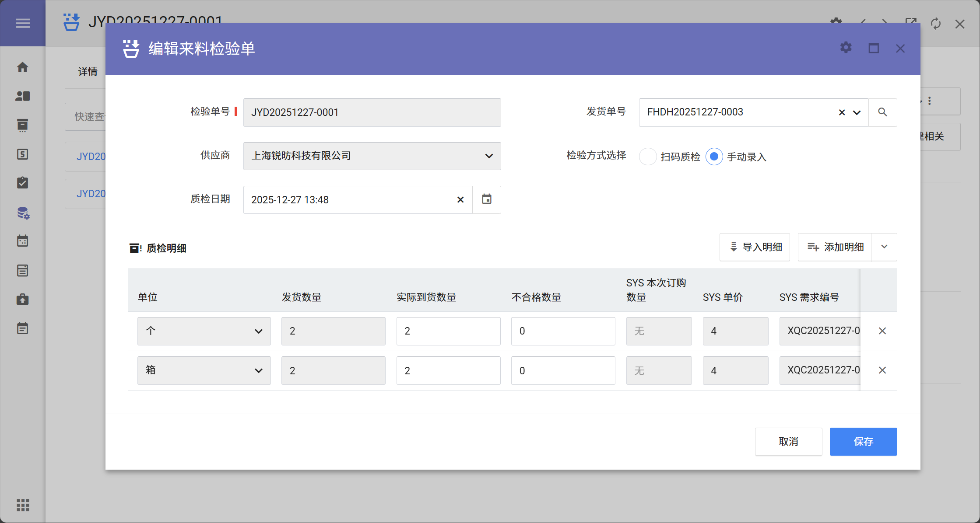Click the search icon next to 发货单号

point(882,112)
